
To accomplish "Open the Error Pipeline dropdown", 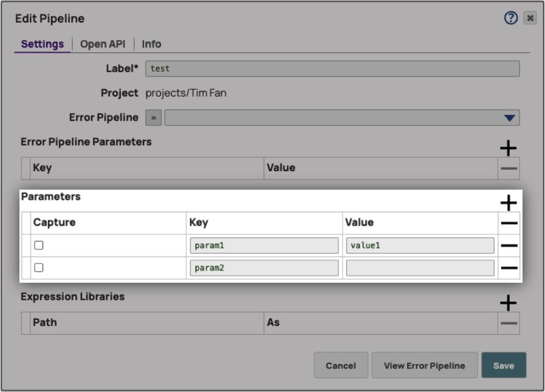I will [x=509, y=118].
